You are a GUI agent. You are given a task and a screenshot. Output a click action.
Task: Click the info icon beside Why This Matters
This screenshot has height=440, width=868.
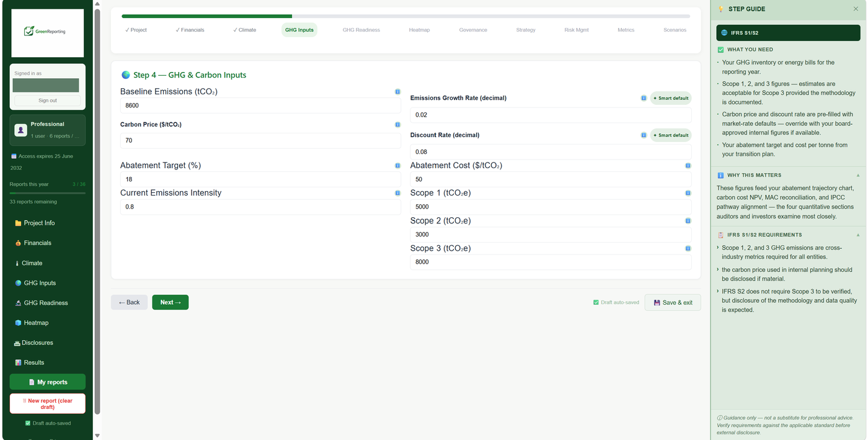720,176
